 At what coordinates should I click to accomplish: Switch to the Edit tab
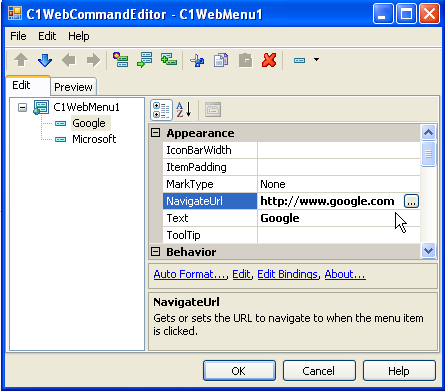pos(28,85)
